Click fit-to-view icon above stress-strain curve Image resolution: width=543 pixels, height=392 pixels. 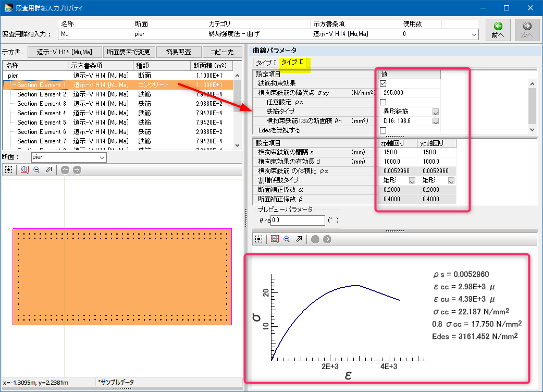pos(259,239)
